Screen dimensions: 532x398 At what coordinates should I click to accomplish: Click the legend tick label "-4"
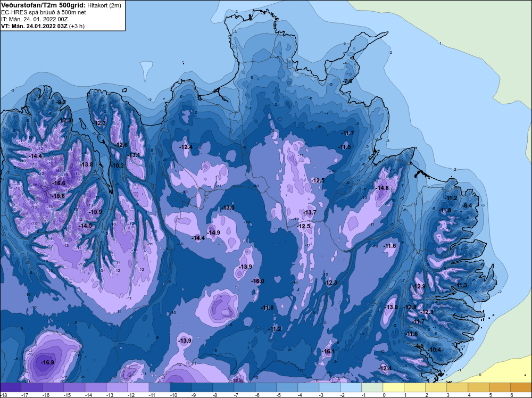pyautogui.click(x=300, y=395)
